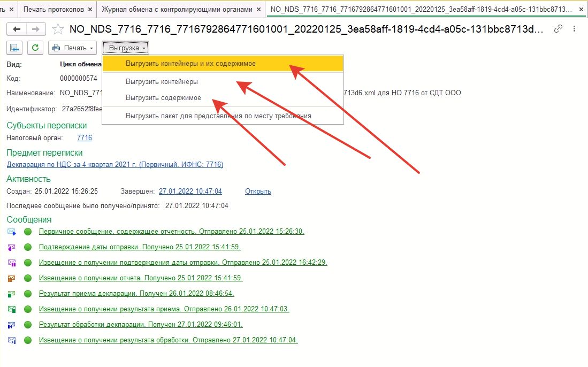Select Выгрузить контейнеры и их содержимое
This screenshot has width=588, height=367.
(x=190, y=63)
